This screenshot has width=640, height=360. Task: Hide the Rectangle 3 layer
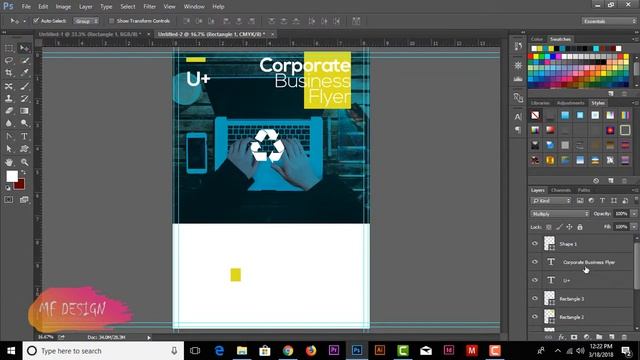pyautogui.click(x=535, y=298)
